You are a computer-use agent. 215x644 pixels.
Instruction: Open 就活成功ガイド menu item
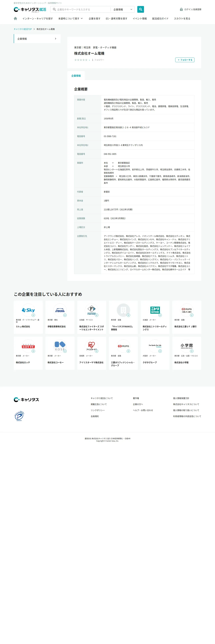point(160,19)
